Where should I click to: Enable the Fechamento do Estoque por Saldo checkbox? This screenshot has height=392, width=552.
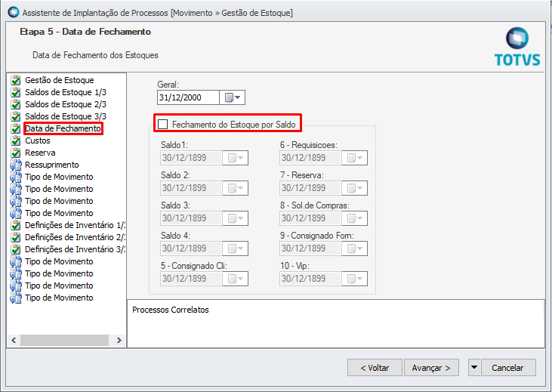[162, 125]
